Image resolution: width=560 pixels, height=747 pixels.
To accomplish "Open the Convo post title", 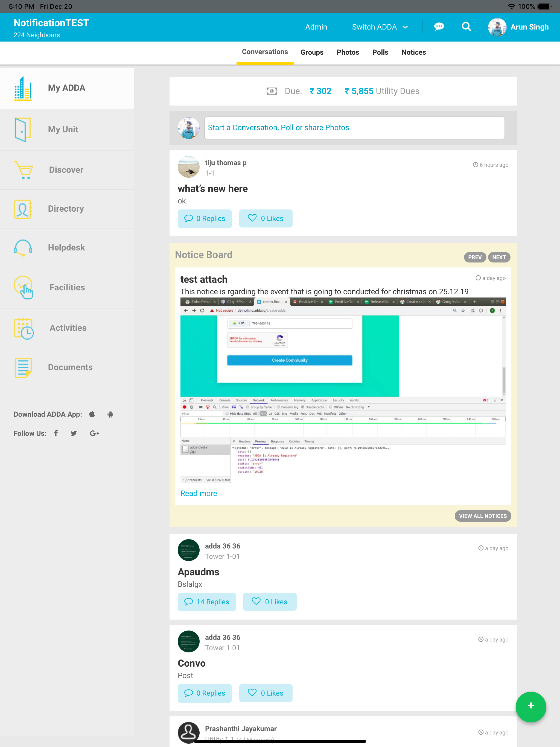I will [191, 663].
